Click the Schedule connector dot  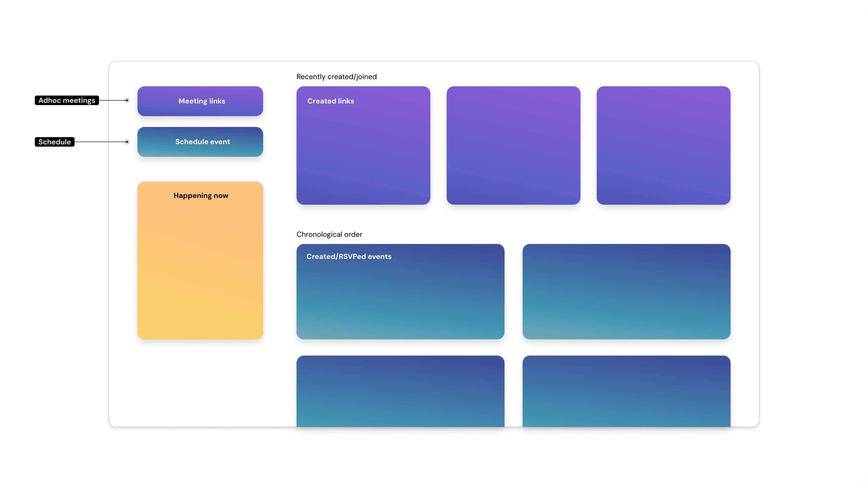127,142
